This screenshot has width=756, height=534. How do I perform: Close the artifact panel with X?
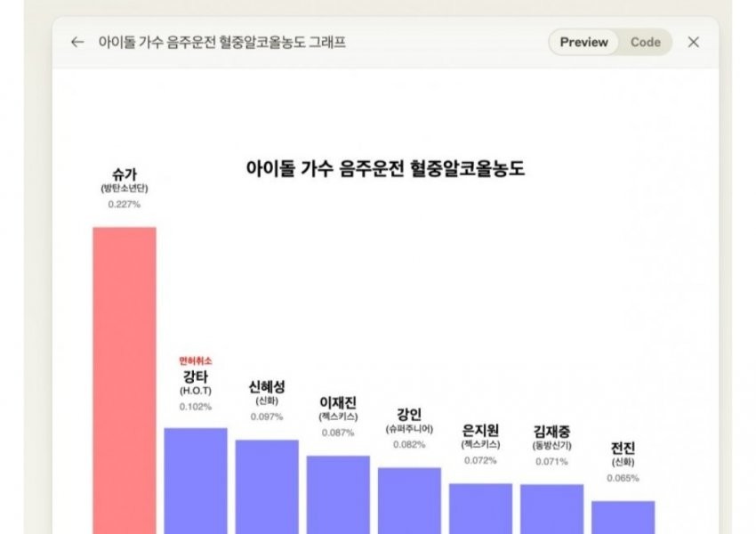694,42
